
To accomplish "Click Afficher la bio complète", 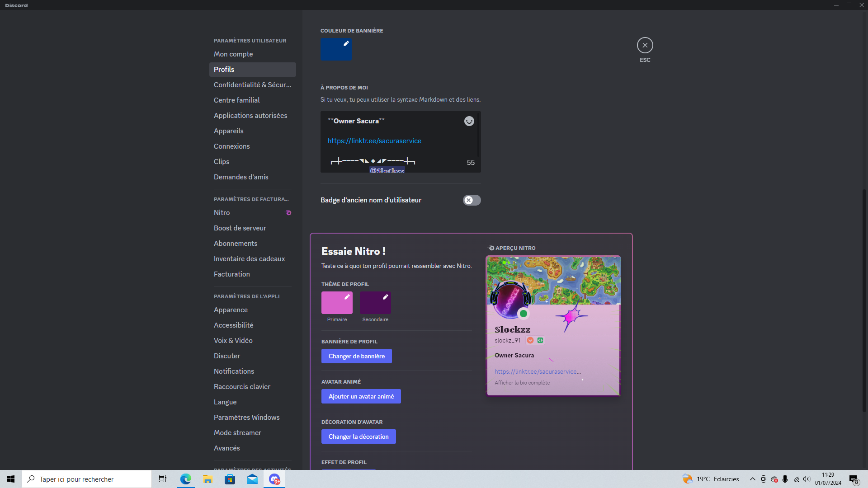I will point(522,383).
